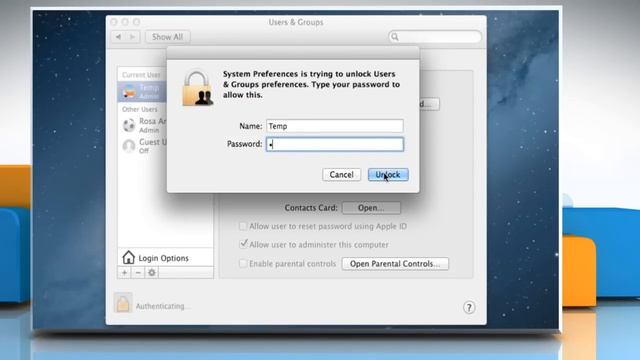Image resolution: width=640 pixels, height=360 pixels.
Task: Cancel the authentication dialog
Action: (341, 175)
